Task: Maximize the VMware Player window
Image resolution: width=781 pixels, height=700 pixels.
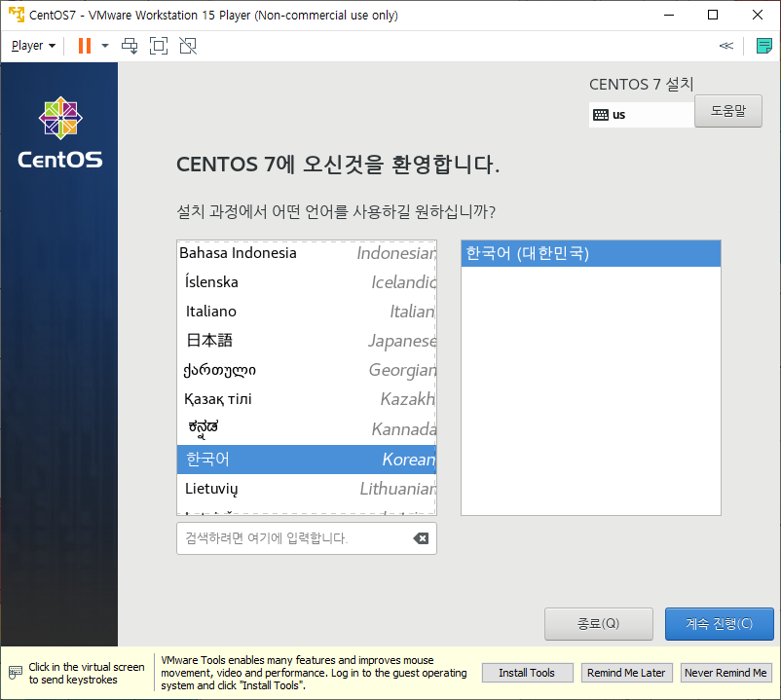Action: point(713,15)
